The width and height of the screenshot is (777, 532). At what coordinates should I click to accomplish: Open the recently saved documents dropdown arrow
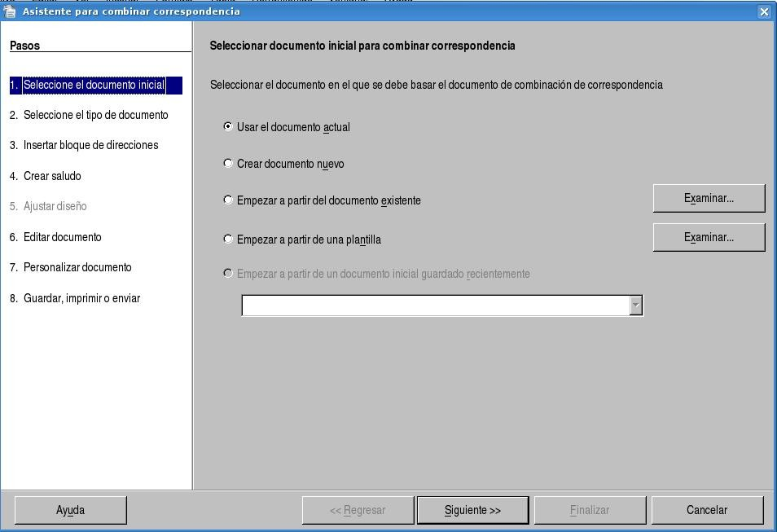coord(636,306)
